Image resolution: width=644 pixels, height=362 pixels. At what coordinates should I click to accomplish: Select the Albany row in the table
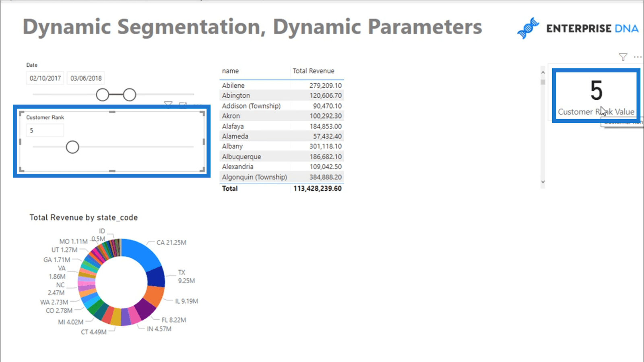tap(282, 146)
